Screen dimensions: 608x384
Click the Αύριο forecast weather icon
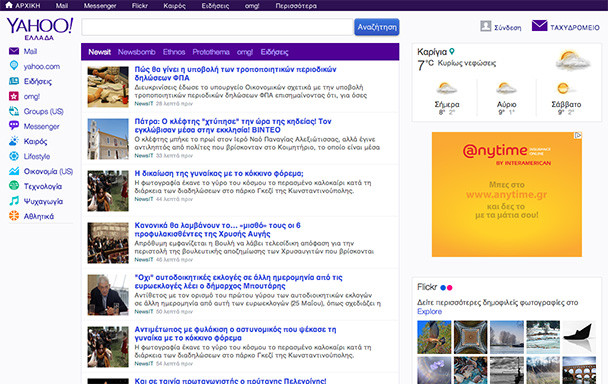click(x=506, y=89)
